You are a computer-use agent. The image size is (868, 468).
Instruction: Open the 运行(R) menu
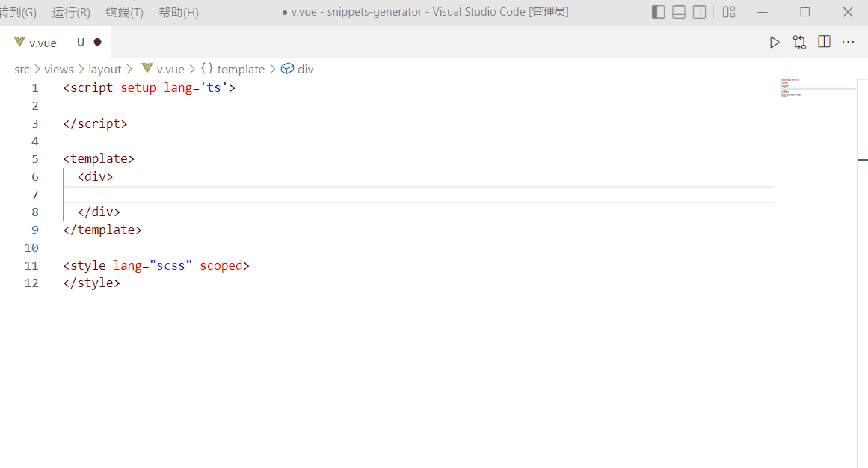click(x=71, y=13)
